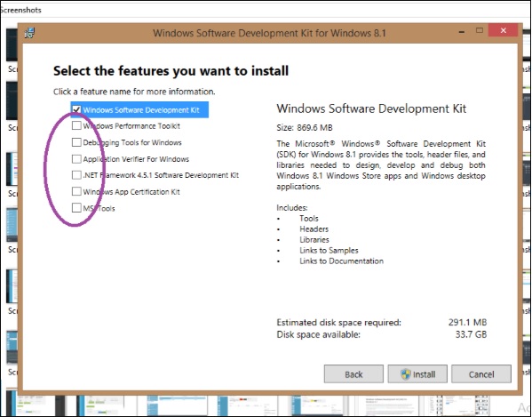Enable the .NET Framework 4.5.1 SDK checkbox
The width and height of the screenshot is (532, 417).
point(76,175)
